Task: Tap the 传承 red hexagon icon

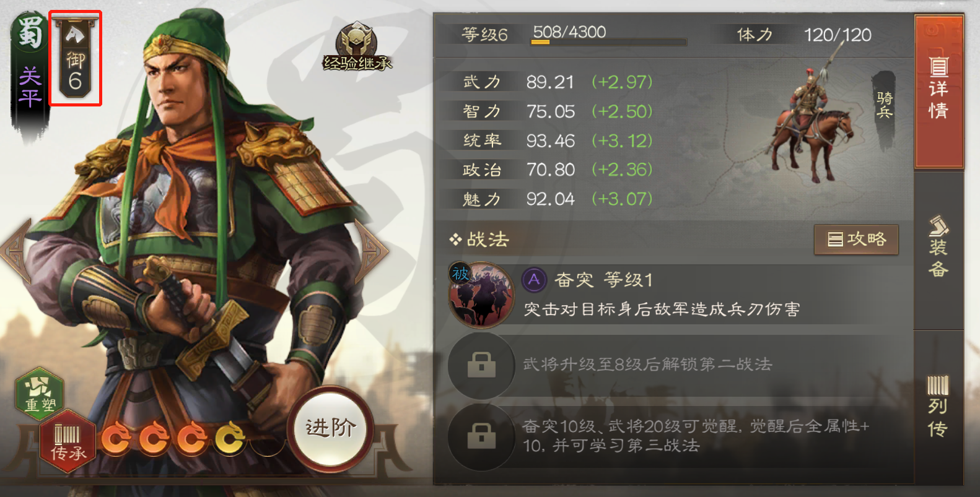Action: [x=68, y=442]
